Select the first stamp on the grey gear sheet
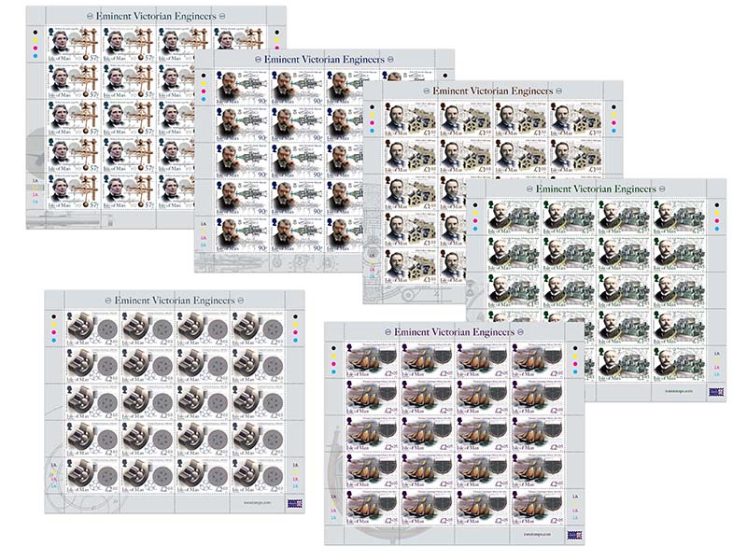 coord(92,329)
